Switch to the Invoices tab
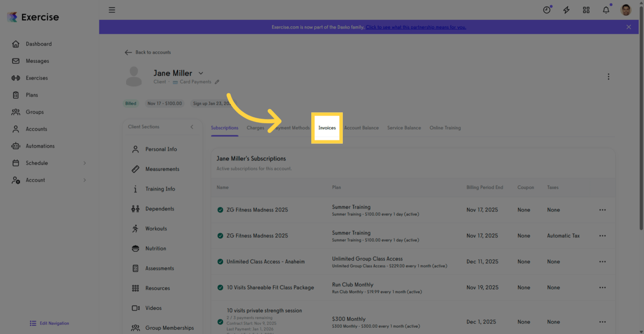Image resolution: width=644 pixels, height=334 pixels. point(327,127)
